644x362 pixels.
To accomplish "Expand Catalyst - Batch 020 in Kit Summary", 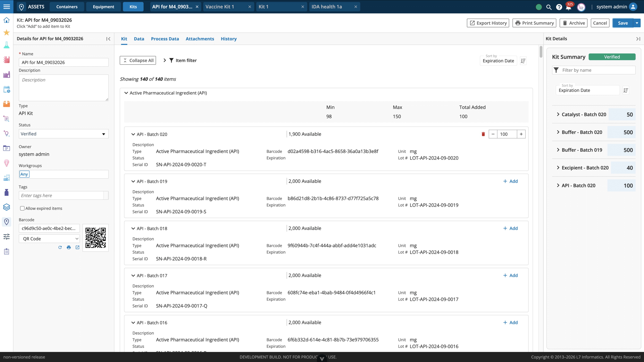I will [558, 114].
